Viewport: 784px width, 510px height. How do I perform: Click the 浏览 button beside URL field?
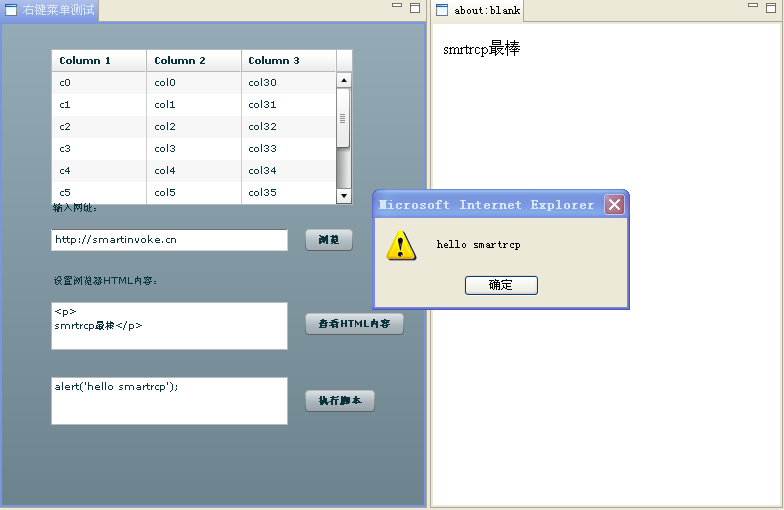click(328, 240)
